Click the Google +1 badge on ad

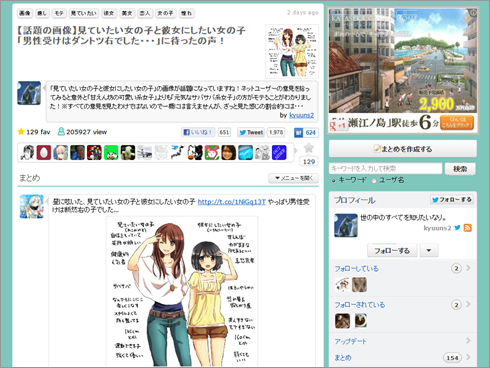[x=338, y=125]
